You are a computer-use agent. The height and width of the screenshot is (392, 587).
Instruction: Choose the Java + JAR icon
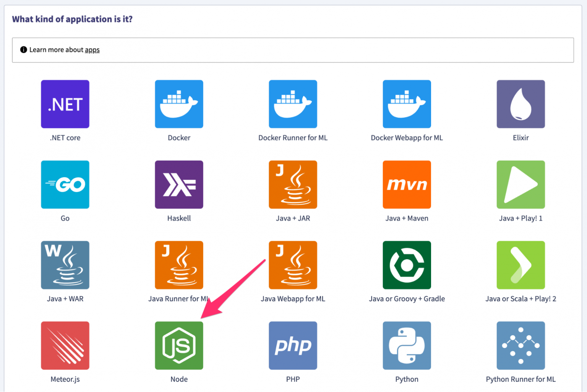[x=293, y=184]
